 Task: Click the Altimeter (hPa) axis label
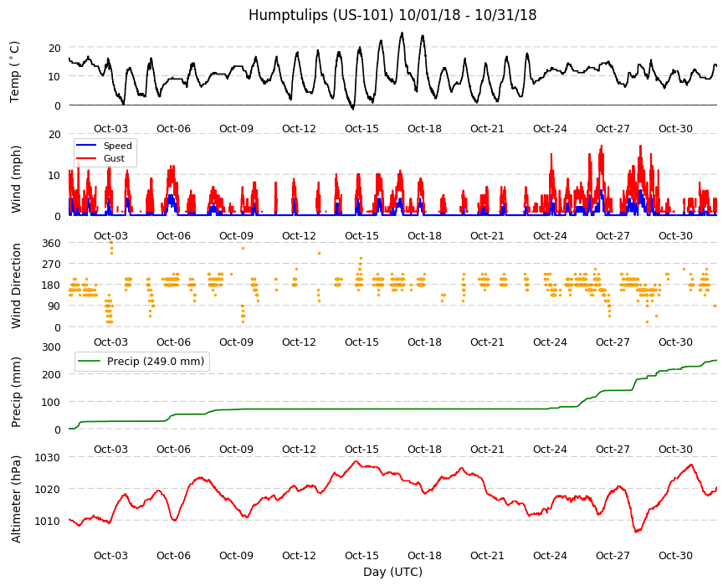[16, 499]
